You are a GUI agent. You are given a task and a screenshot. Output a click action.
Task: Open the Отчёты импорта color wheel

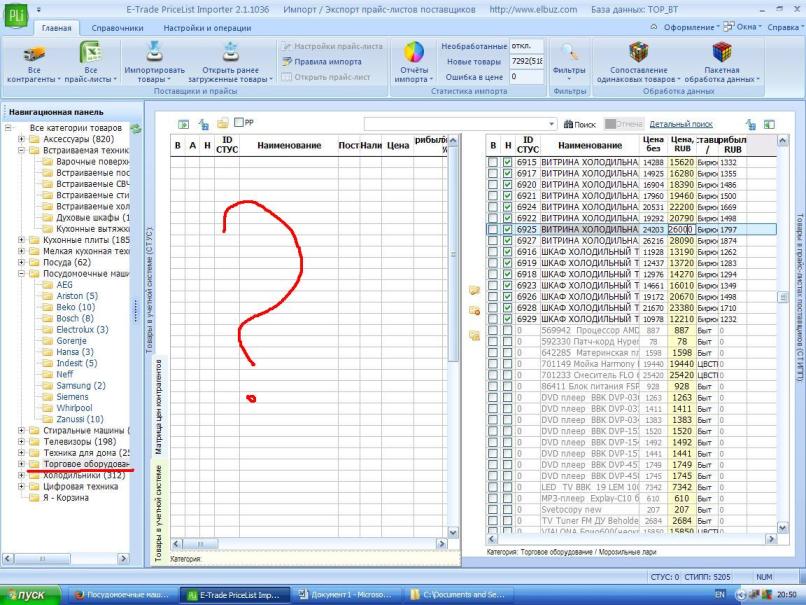(x=414, y=52)
